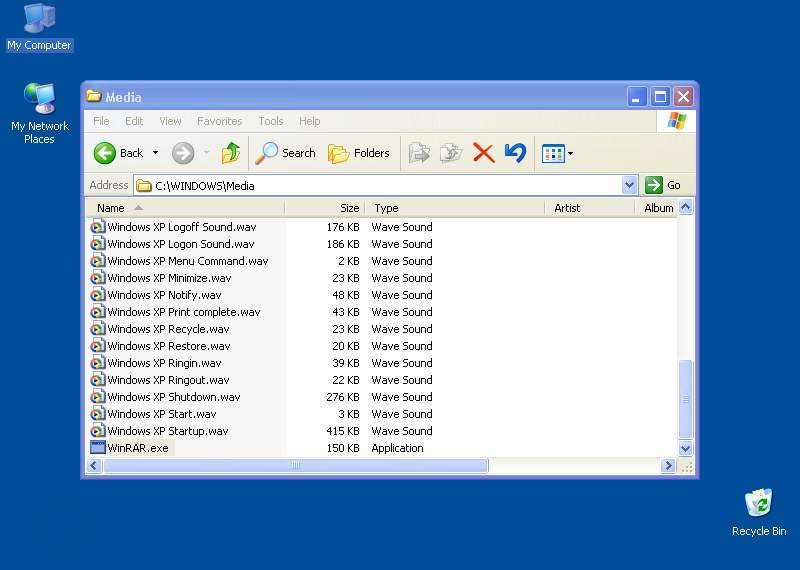Open the Forward history dropdown arrow
Viewport: 800px width, 570px height.
pos(207,153)
